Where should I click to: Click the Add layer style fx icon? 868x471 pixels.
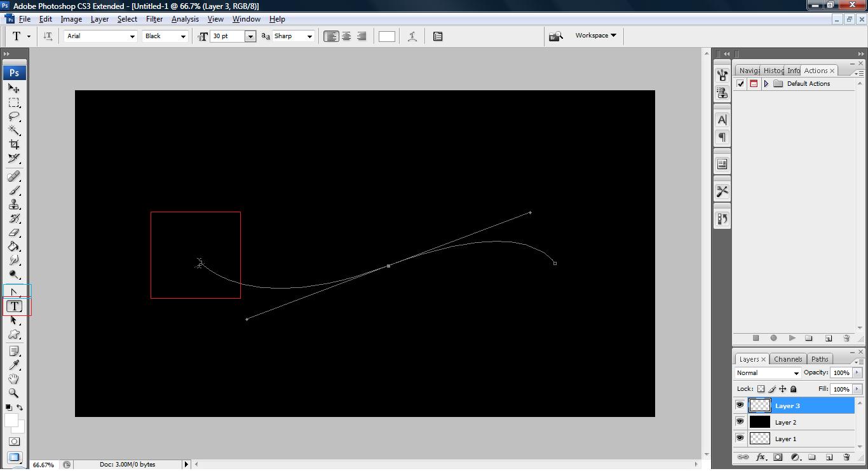[x=760, y=457]
